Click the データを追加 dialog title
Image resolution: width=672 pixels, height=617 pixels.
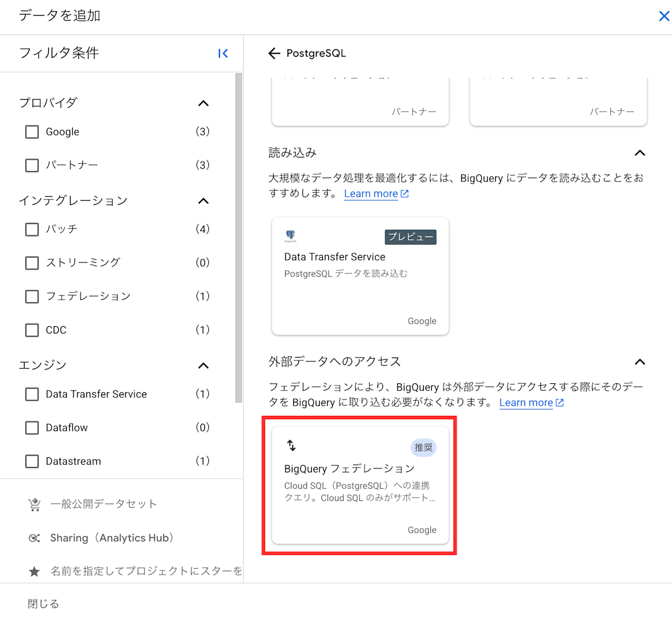(59, 16)
